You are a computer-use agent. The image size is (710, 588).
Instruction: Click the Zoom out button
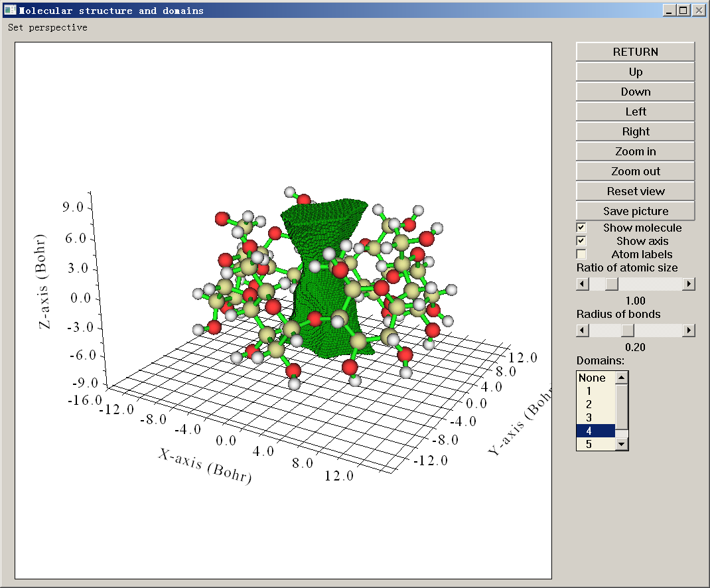tap(635, 171)
